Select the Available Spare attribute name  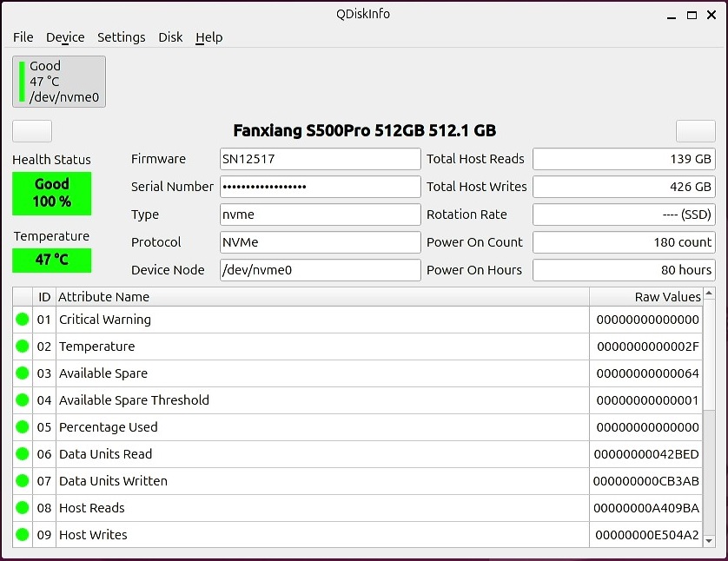tap(103, 373)
